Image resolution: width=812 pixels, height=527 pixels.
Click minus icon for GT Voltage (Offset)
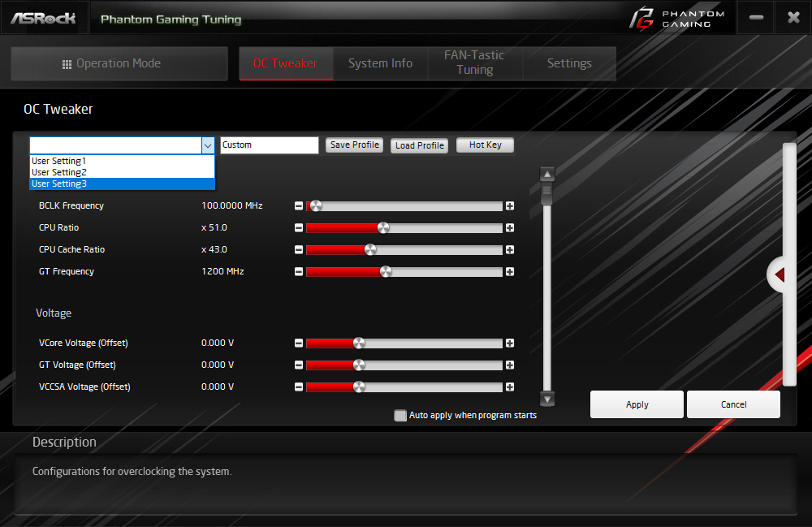(299, 365)
